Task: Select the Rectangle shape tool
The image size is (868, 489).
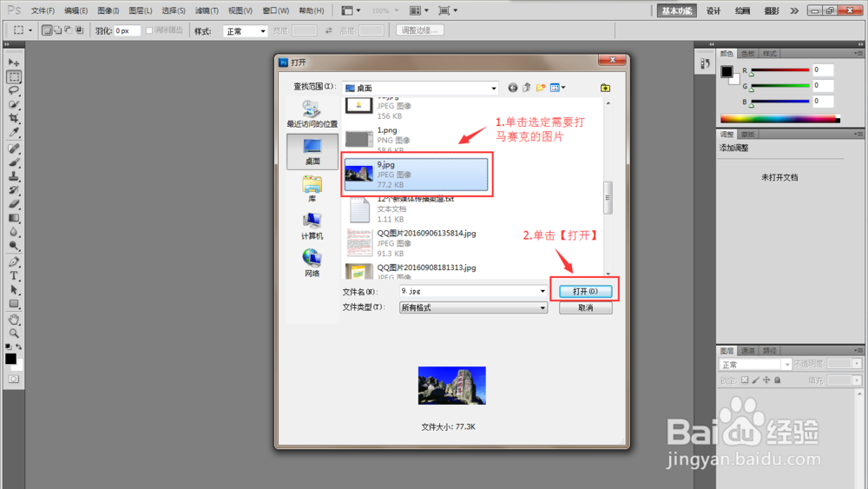Action: point(14,303)
